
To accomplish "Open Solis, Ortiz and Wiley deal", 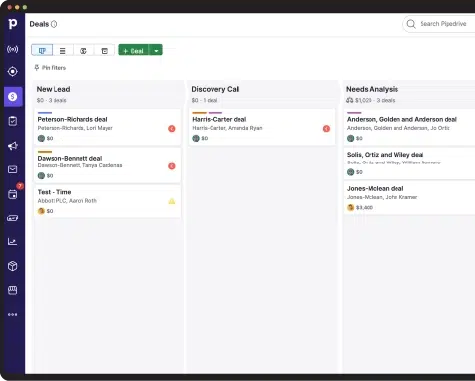I will click(409, 163).
